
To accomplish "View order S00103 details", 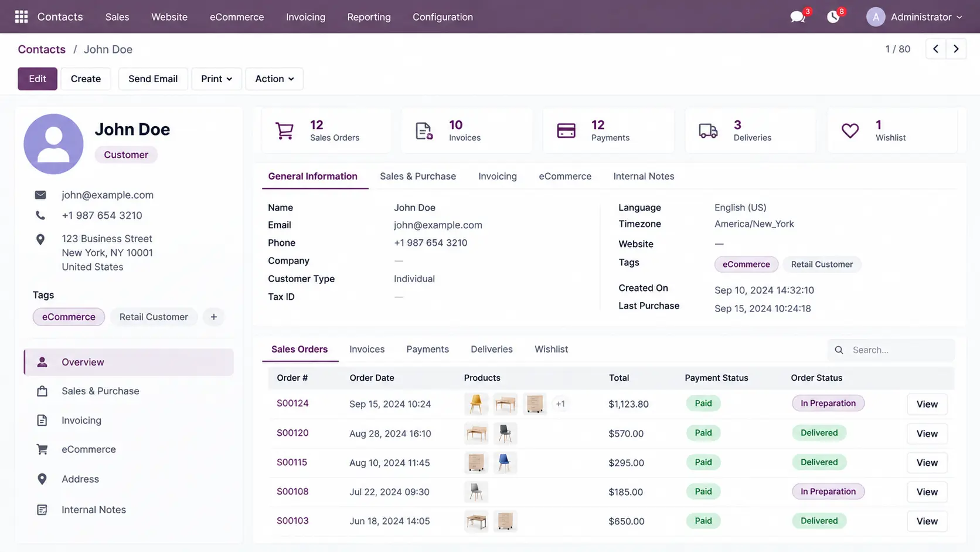I will click(927, 521).
